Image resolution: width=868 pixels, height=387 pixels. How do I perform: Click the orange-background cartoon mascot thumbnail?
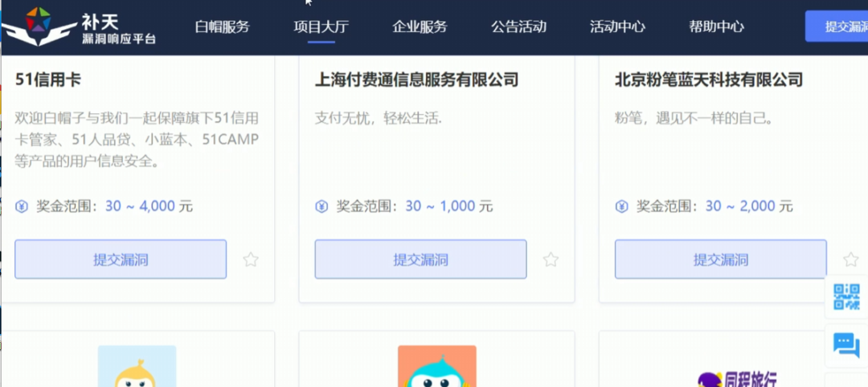[437, 366]
